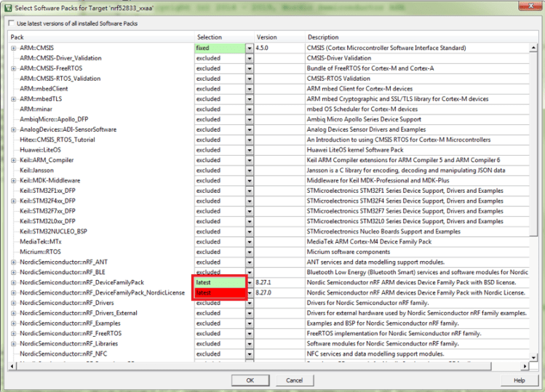Expand the nRF_DeviceFamilyPack_NordicLicense node
This screenshot has width=545, height=392.
[x=13, y=292]
